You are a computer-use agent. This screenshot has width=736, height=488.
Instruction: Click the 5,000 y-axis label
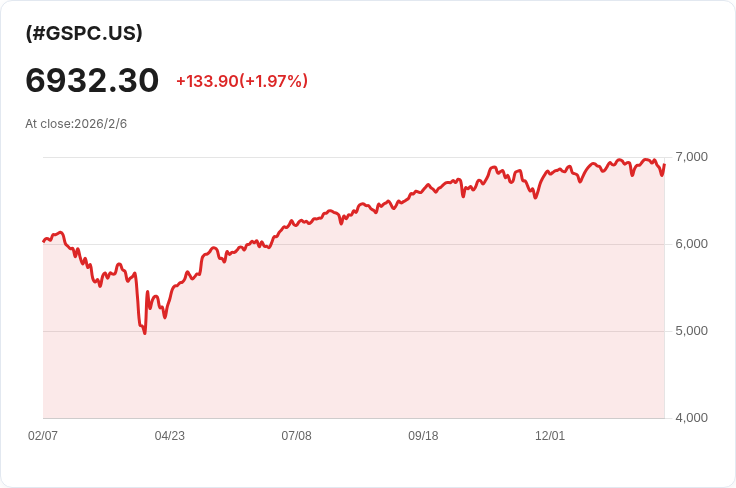coord(691,331)
